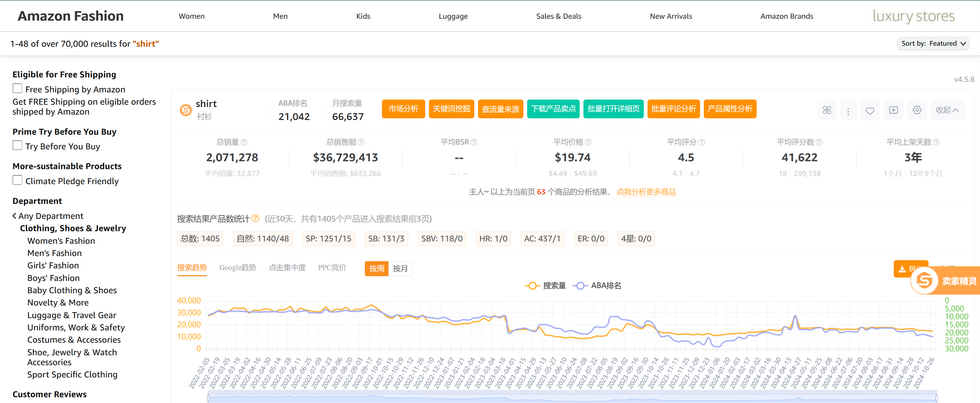
Task: Enable Free Shipping by Amazon checkbox
Action: 17,89
